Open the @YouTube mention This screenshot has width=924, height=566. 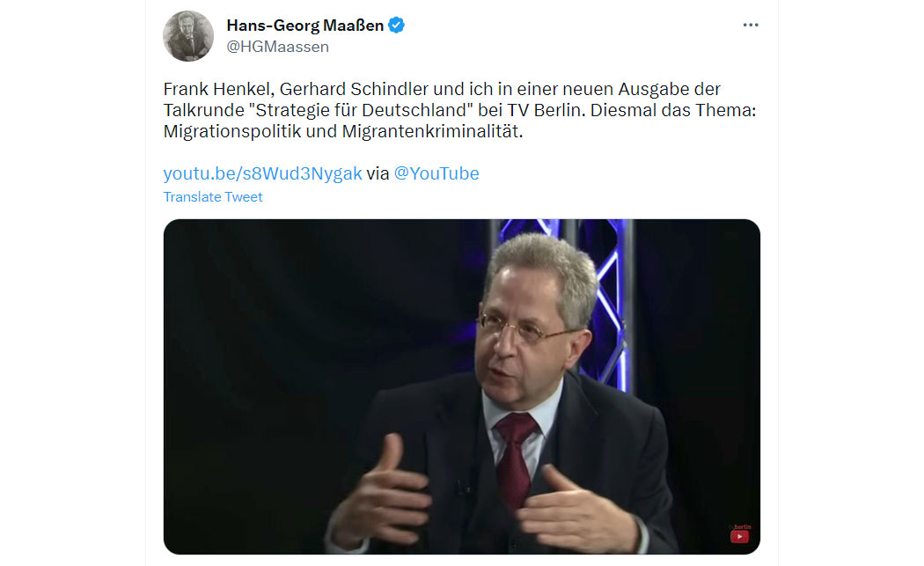pos(436,173)
